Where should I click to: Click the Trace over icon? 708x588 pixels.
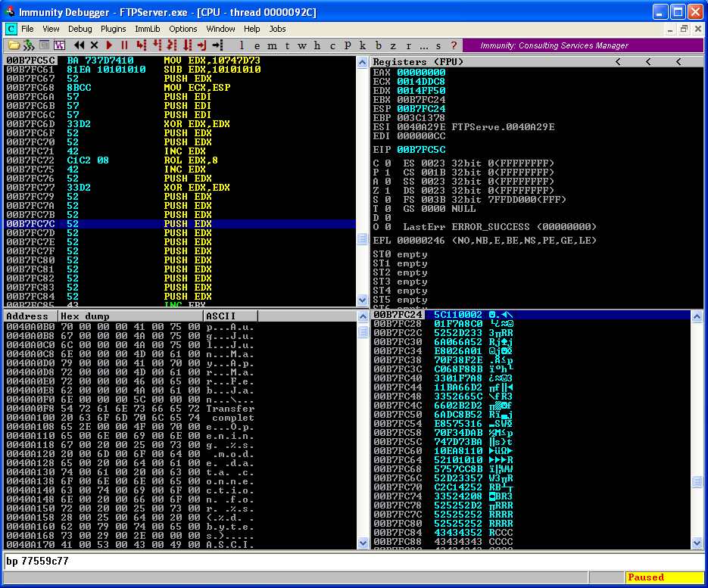click(187, 45)
